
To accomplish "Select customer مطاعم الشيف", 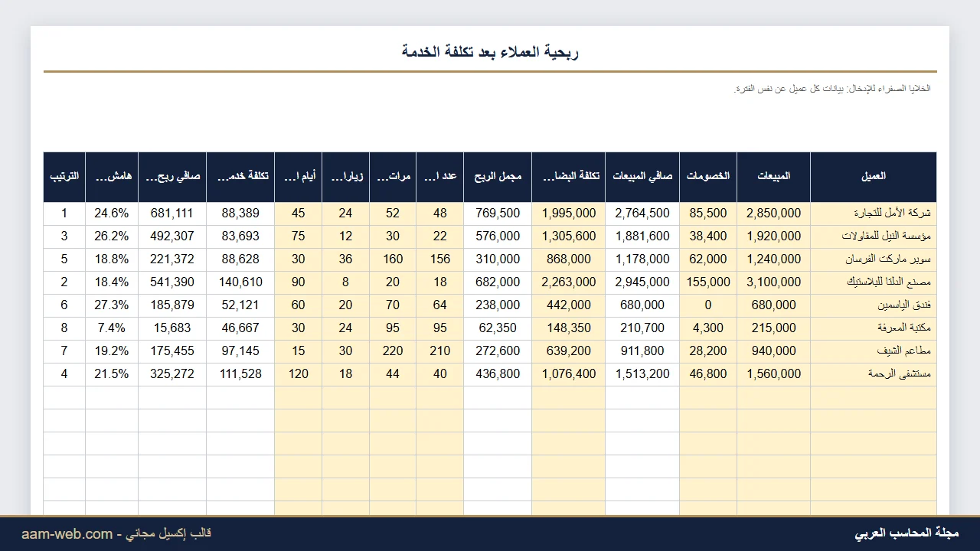I will click(874, 351).
